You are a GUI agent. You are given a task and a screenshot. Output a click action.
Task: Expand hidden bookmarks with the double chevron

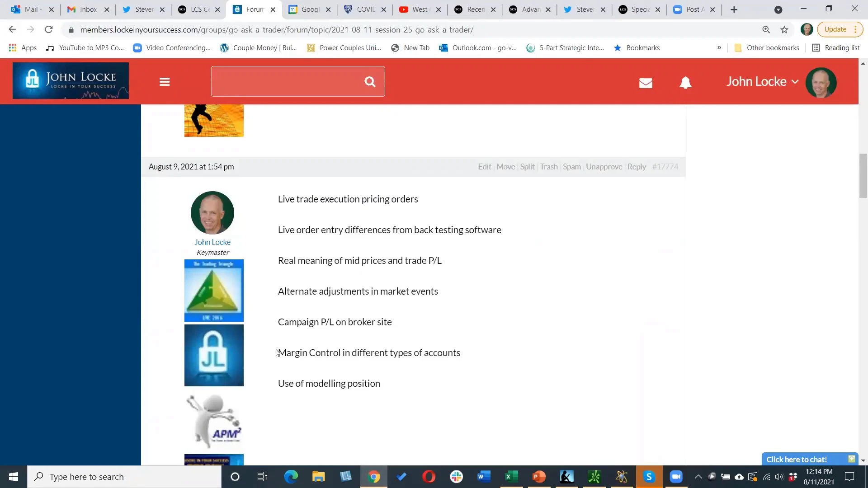719,48
